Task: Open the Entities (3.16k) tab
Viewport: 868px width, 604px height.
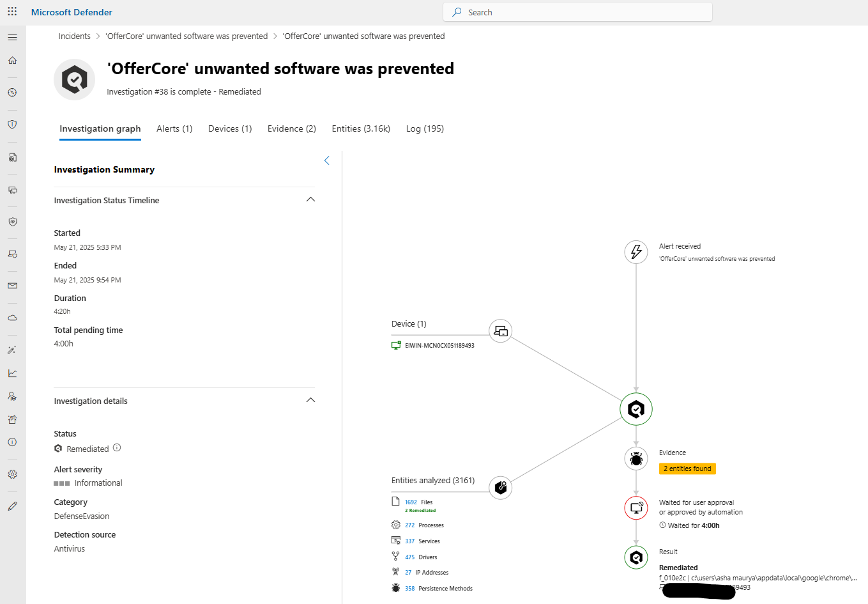Action: pos(361,128)
